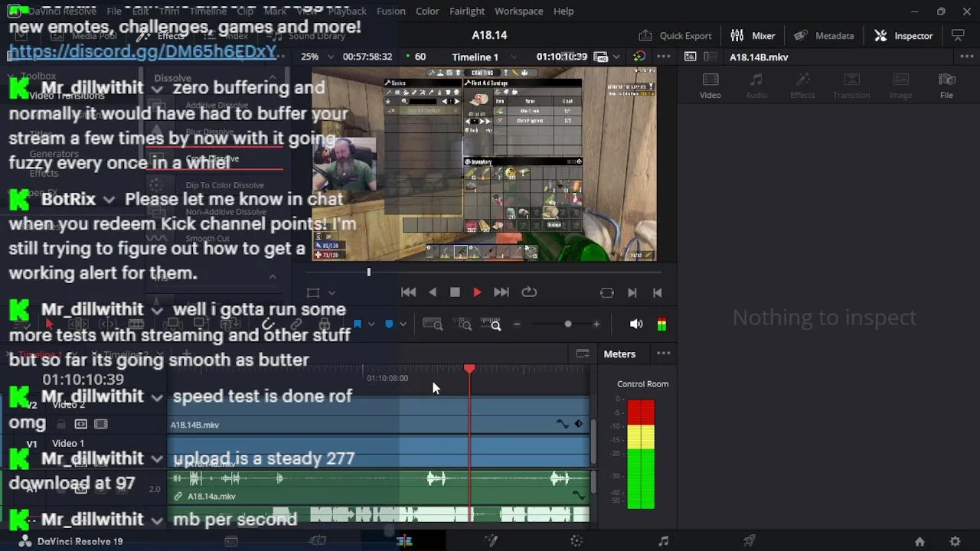Switch to the Edit page
This screenshot has height=551, width=980.
404,541
